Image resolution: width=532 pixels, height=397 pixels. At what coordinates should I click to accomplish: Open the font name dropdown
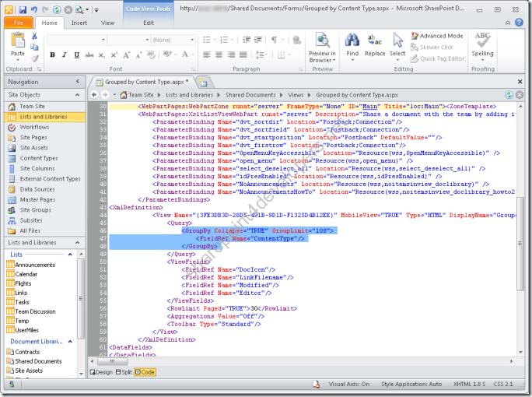103,40
